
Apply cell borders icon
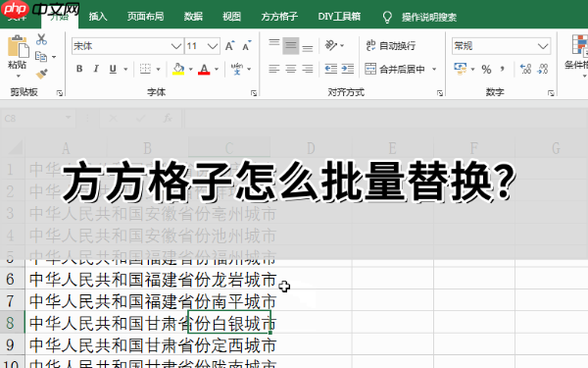click(x=145, y=69)
